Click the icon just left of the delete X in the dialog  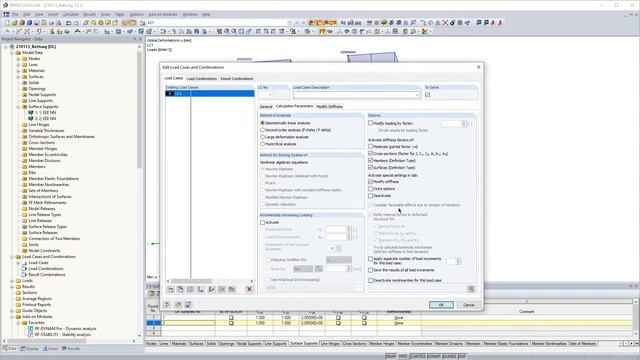(232, 289)
